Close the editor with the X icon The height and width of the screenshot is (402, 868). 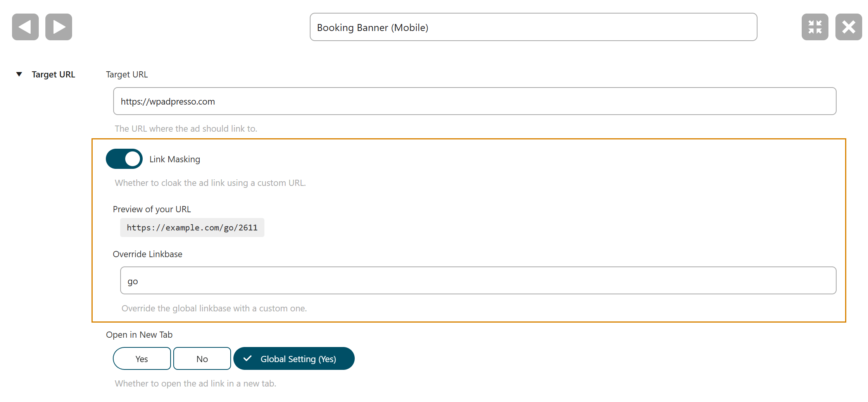click(x=849, y=27)
